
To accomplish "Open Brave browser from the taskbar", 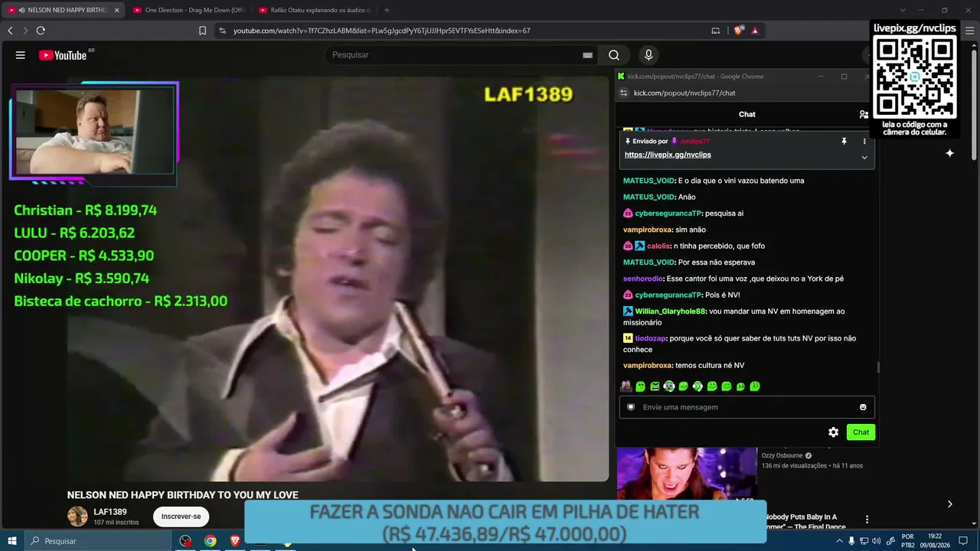I will coord(235,541).
